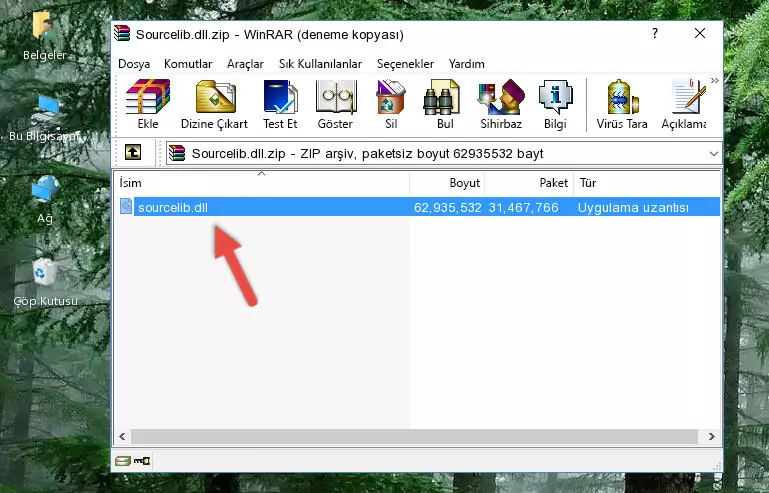The height and width of the screenshot is (493, 769).
Task: Open the Çöp Kutusu recycle bin
Action: pos(45,282)
